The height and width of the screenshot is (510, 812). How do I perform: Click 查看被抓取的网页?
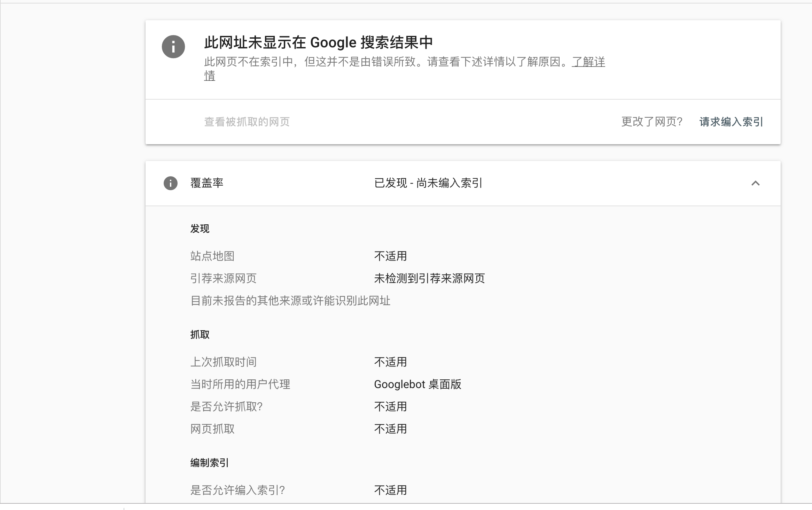247,122
